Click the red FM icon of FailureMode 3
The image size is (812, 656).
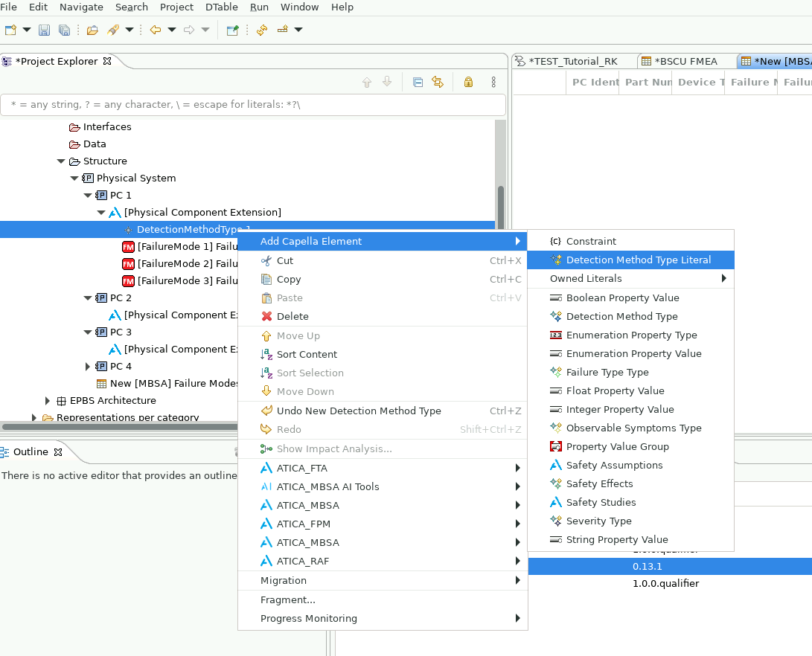(129, 281)
